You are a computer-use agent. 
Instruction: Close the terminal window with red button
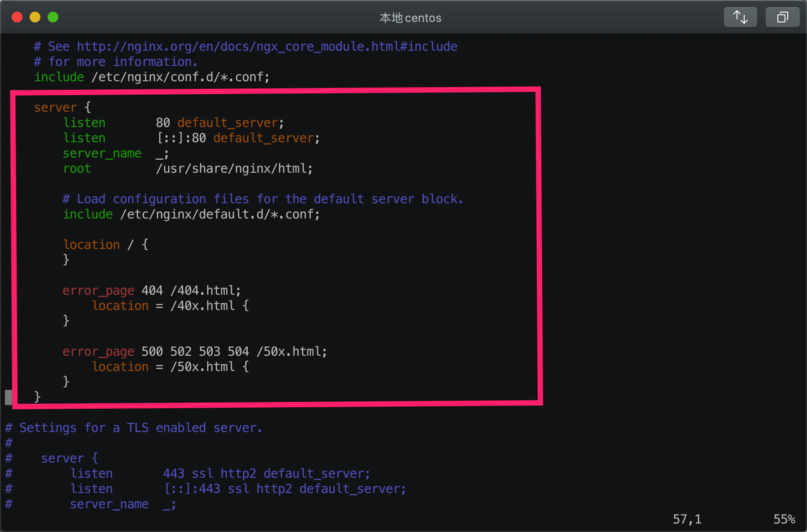tap(17, 17)
